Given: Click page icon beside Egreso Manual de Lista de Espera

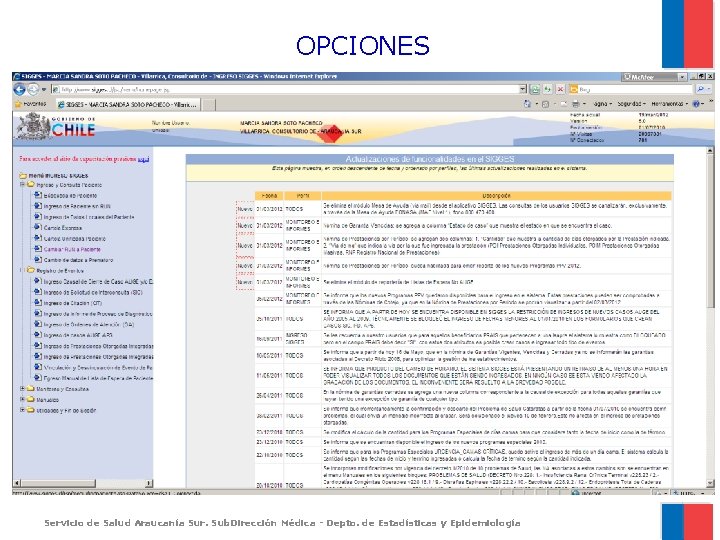Looking at the screenshot, I should tap(38, 378).
